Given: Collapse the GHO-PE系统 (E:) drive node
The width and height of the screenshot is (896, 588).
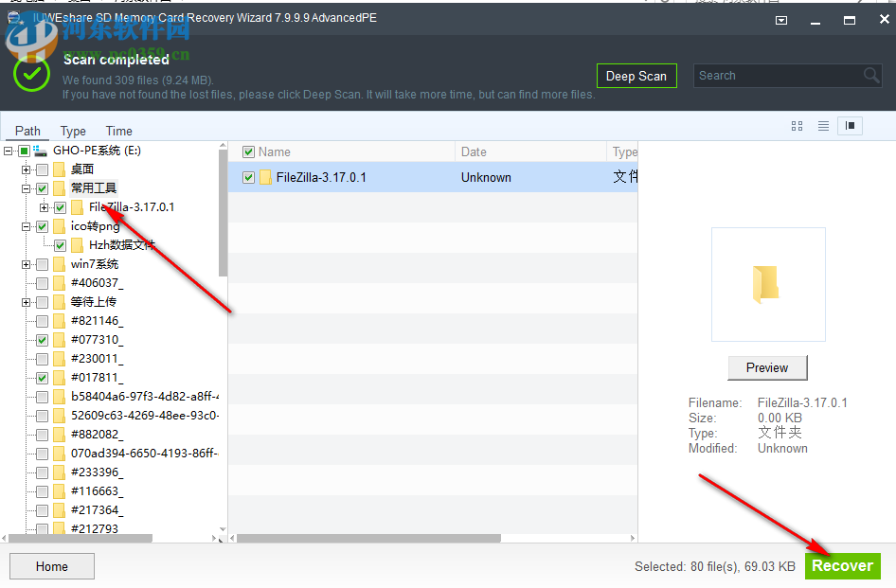Looking at the screenshot, I should point(10,150).
